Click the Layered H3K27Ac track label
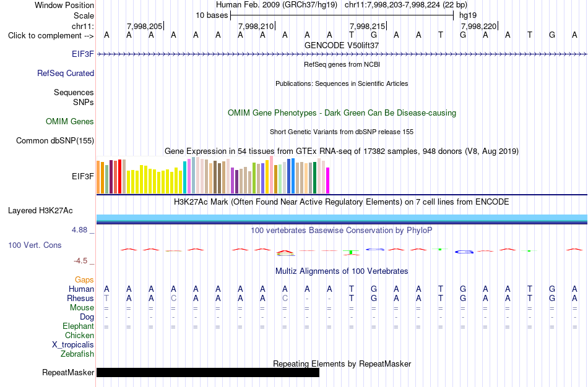The width and height of the screenshot is (588, 387). [x=40, y=211]
